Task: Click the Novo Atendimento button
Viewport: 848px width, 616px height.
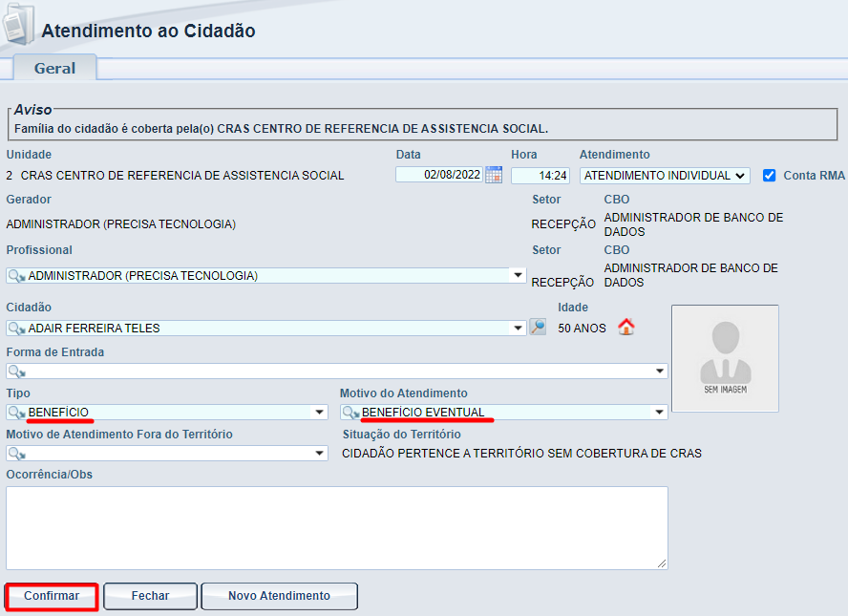Action: tap(279, 596)
